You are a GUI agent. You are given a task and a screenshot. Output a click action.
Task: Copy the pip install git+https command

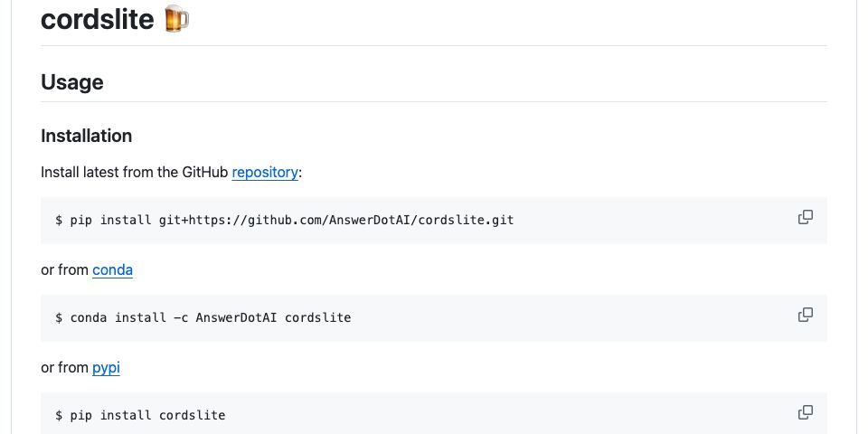point(805,218)
